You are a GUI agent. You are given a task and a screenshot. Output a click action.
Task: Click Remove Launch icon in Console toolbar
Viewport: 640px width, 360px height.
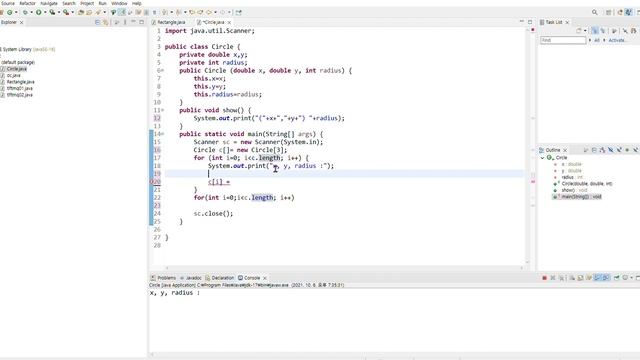pos(553,278)
